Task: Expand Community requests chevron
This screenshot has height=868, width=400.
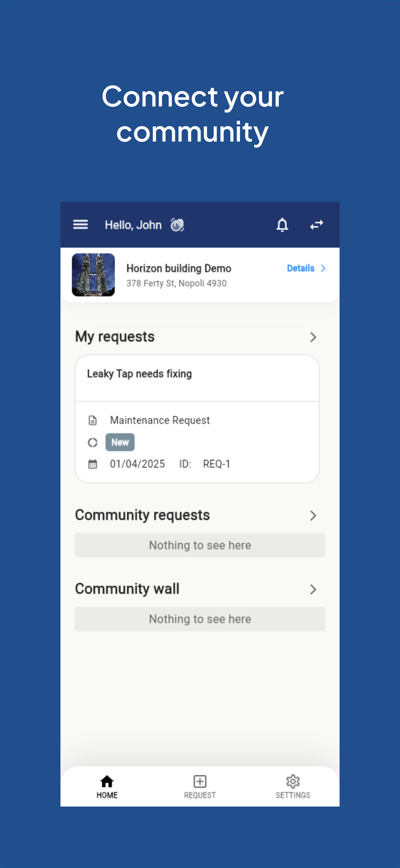Action: 313,516
